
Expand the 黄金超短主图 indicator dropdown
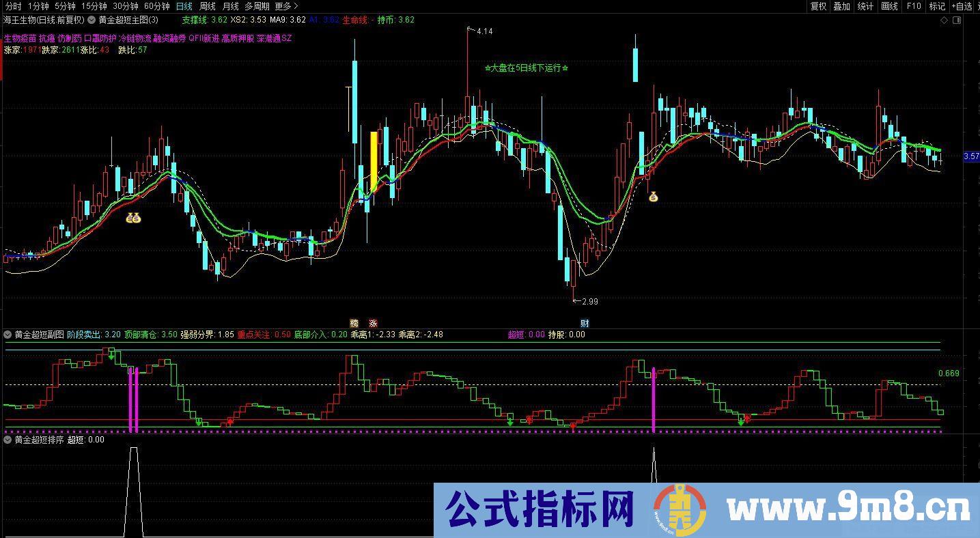92,20
